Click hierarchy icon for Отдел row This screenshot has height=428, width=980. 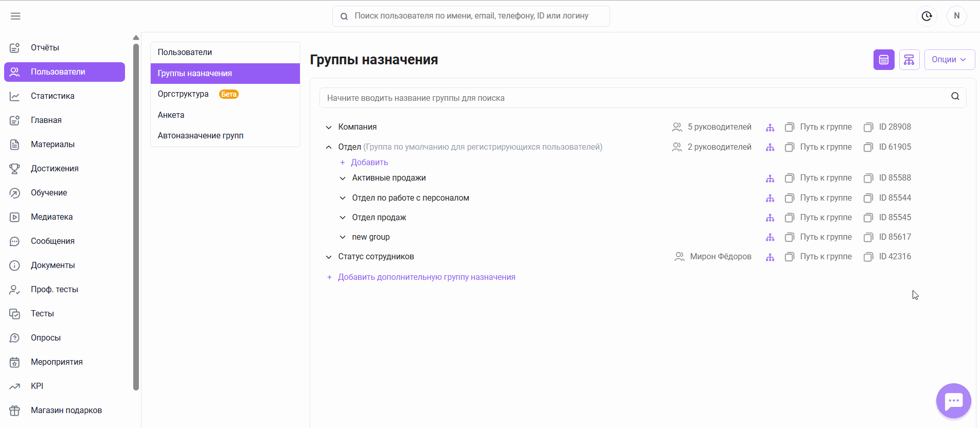point(770,147)
